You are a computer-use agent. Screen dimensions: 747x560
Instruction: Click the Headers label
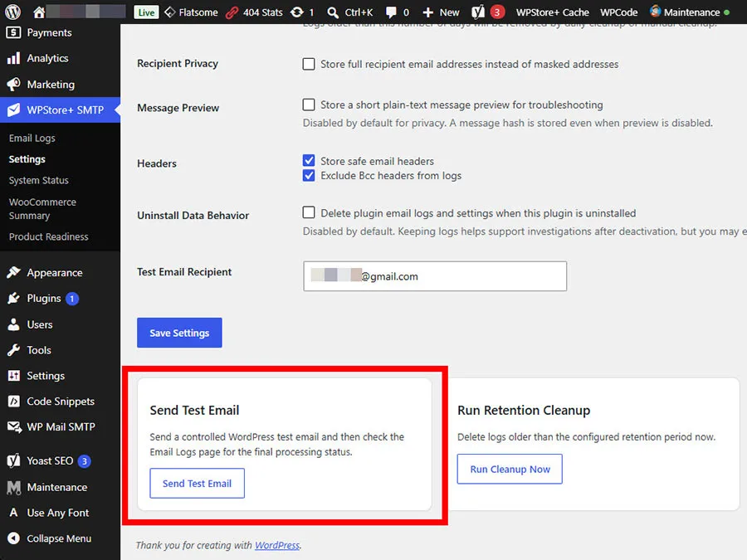[157, 163]
